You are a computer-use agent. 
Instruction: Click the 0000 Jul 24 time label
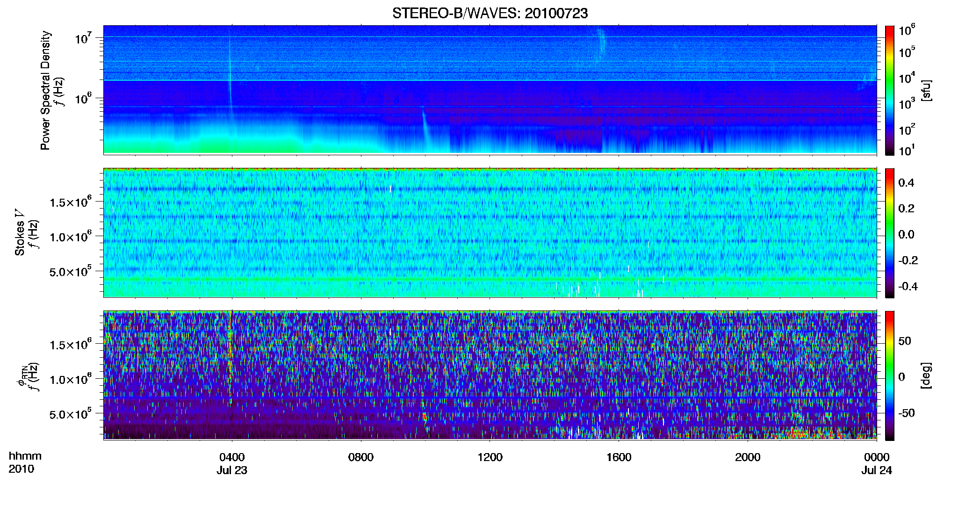point(877,463)
